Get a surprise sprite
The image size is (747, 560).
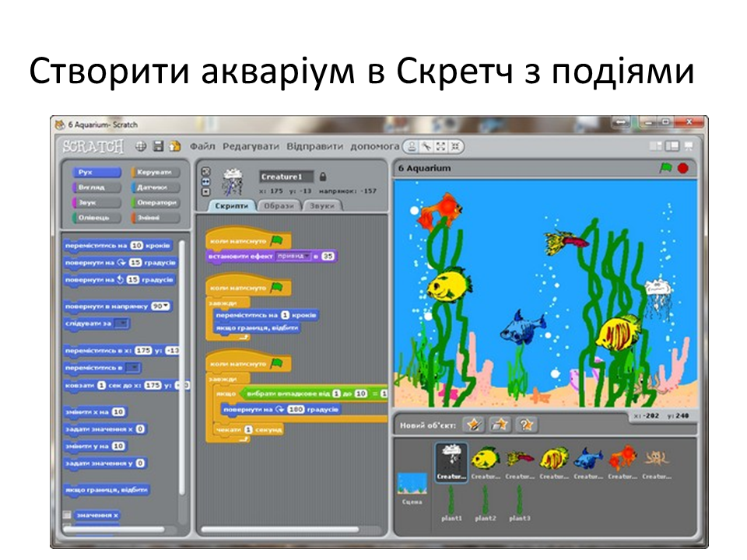[526, 425]
